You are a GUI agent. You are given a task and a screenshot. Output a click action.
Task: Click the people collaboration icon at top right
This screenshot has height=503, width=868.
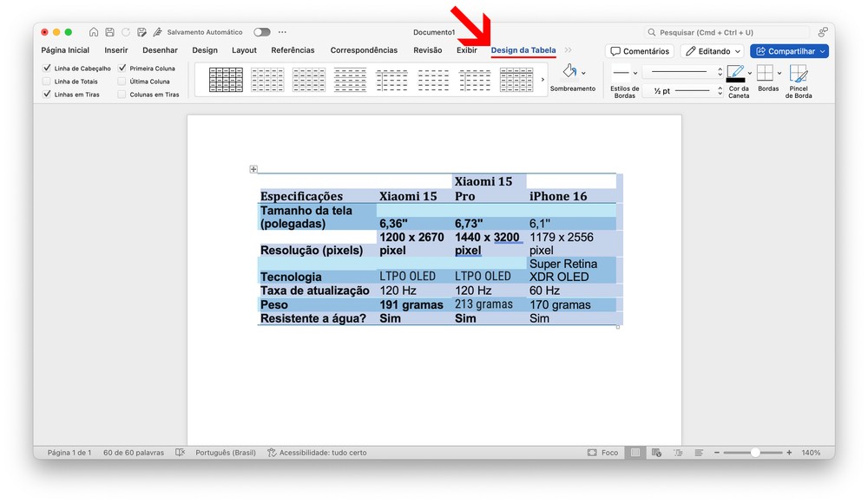tap(823, 32)
